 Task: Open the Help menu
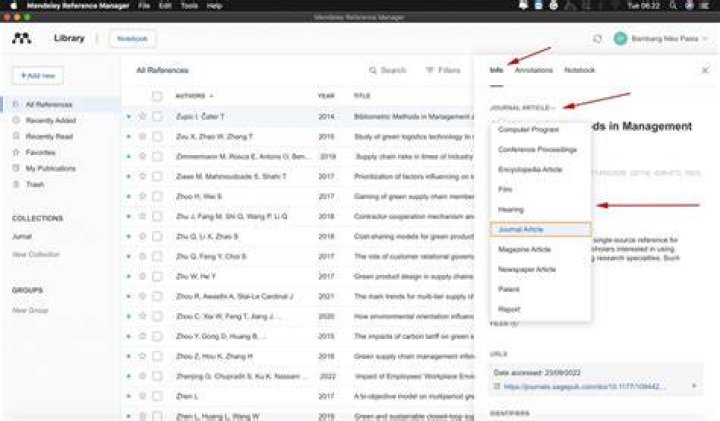(214, 6)
